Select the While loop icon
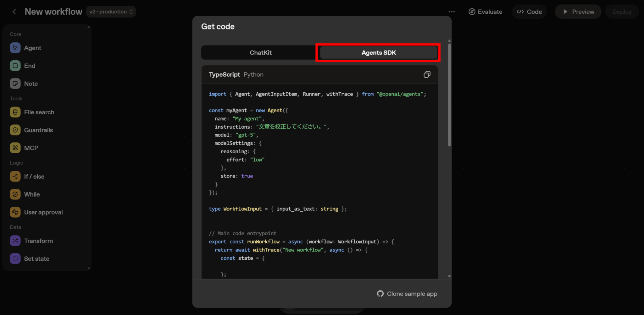This screenshot has height=315, width=644. pos(15,194)
